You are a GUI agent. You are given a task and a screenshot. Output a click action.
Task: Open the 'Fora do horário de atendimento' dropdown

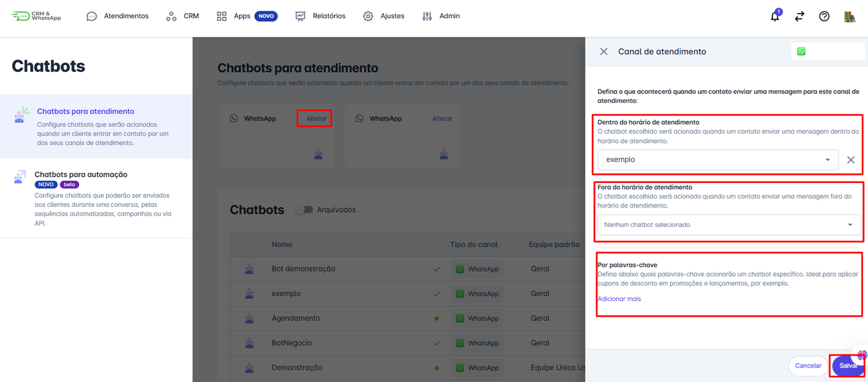tap(728, 225)
